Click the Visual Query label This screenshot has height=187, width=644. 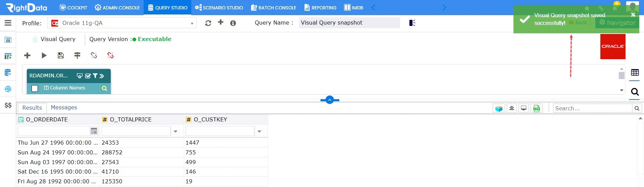click(58, 39)
